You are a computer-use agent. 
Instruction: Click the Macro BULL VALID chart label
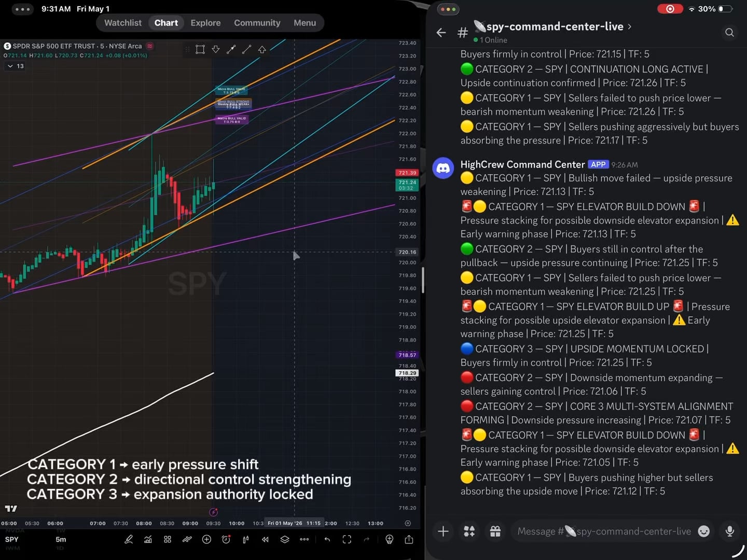click(x=232, y=120)
